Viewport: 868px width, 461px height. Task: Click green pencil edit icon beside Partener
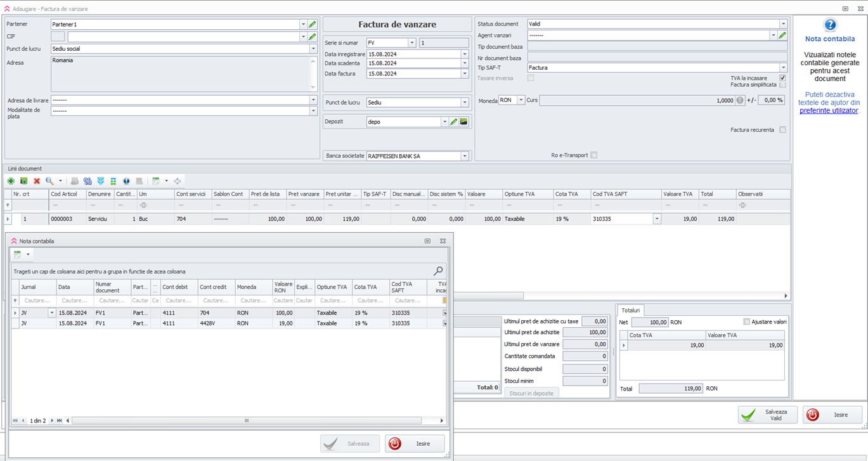(312, 25)
